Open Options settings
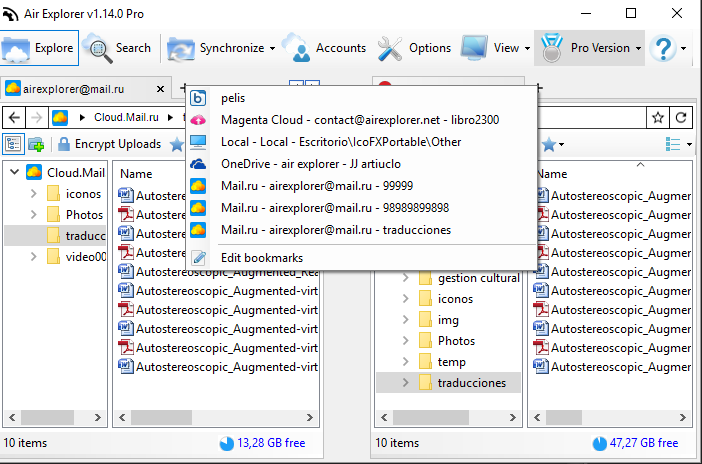Screen dimensions: 702x464 (x=414, y=48)
